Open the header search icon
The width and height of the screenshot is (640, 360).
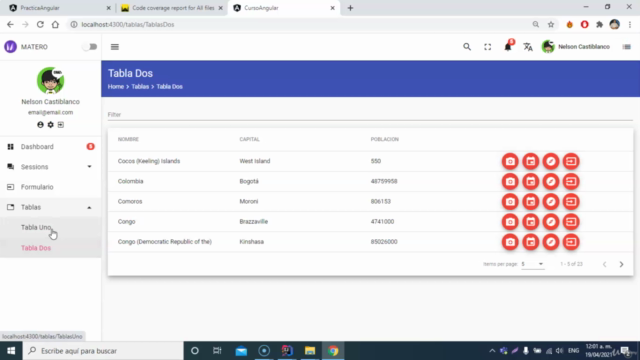click(467, 47)
